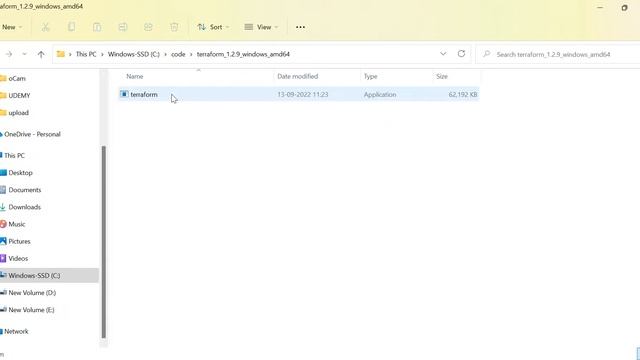Click the search magnifier icon
Screen dimensions: 640x360
click(x=486, y=54)
